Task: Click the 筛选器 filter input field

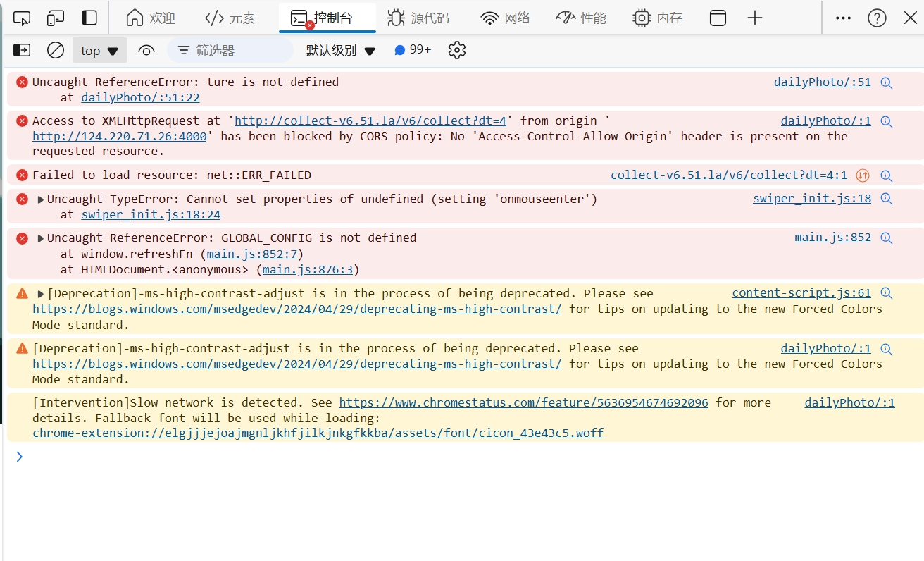Action: [232, 50]
